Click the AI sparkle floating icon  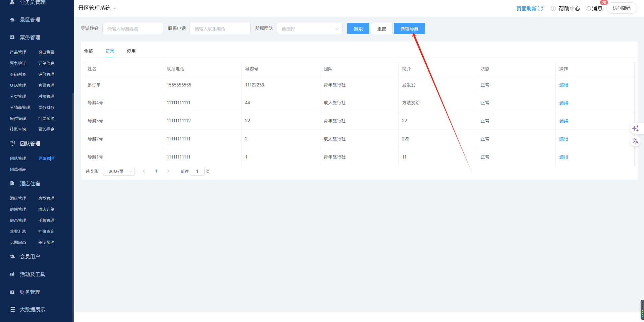click(635, 129)
